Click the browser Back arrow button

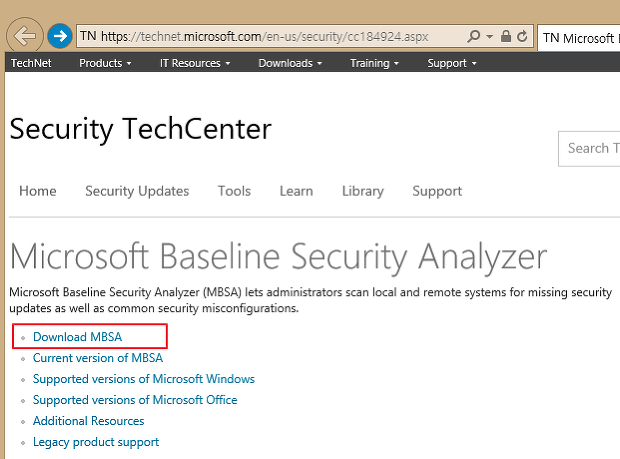25,36
